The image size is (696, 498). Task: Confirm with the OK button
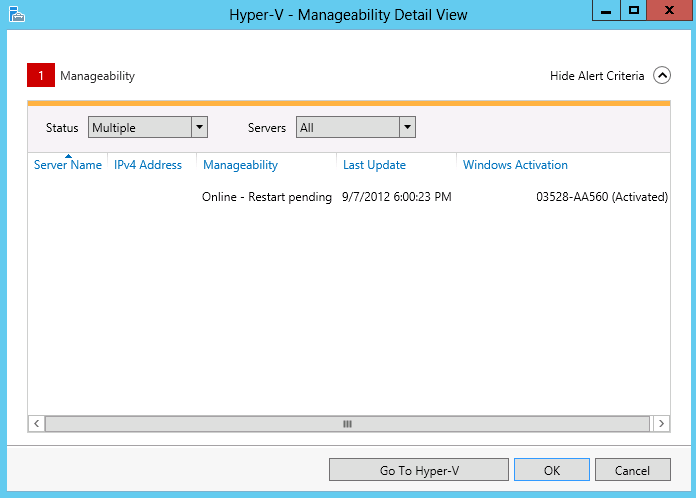(x=552, y=470)
